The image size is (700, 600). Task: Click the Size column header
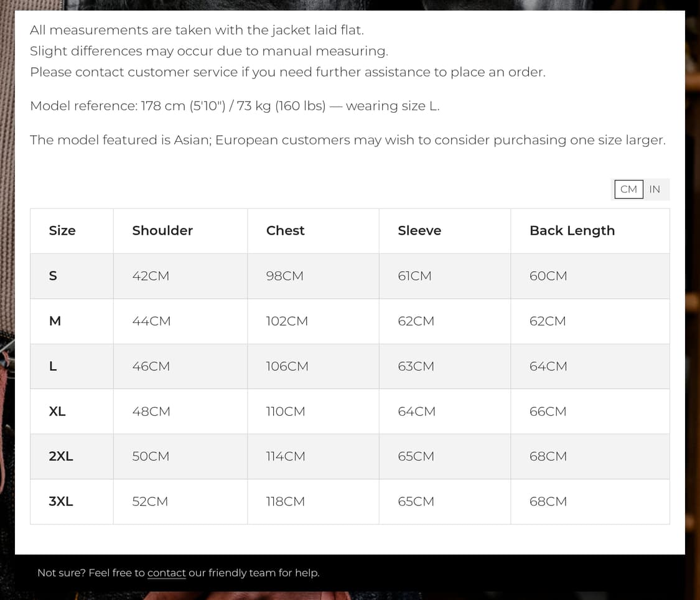pyautogui.click(x=62, y=230)
